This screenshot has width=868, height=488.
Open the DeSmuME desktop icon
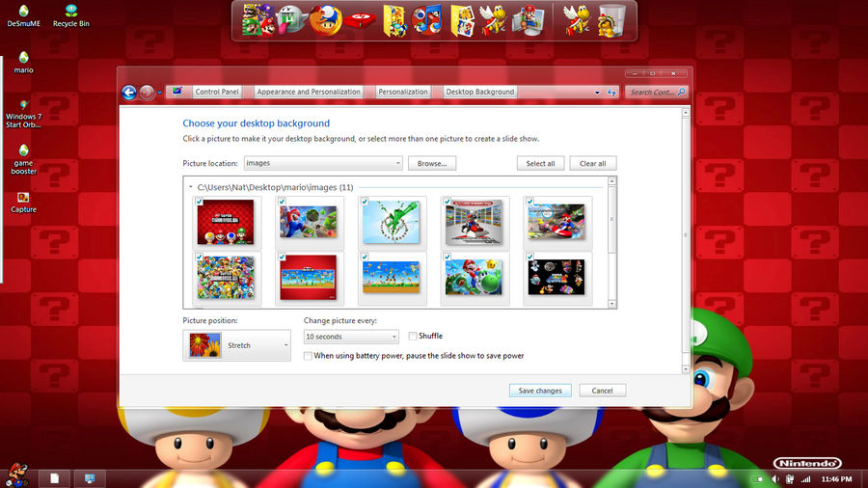point(23,16)
